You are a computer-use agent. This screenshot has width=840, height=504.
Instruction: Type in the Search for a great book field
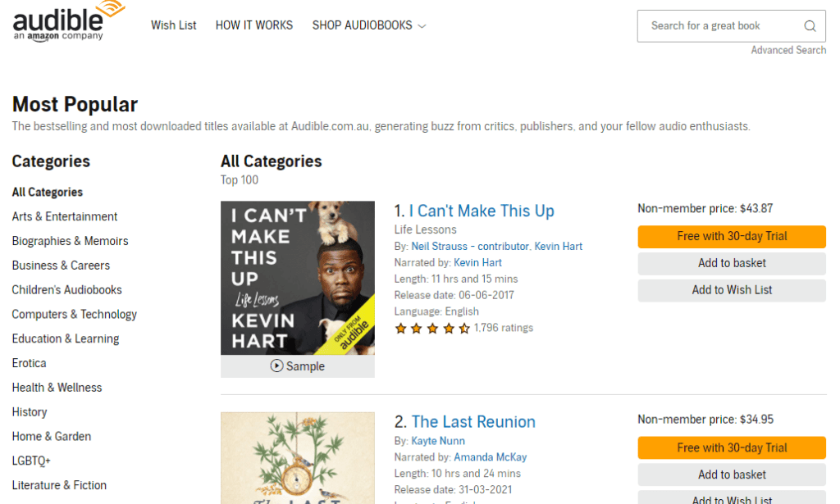tap(718, 26)
